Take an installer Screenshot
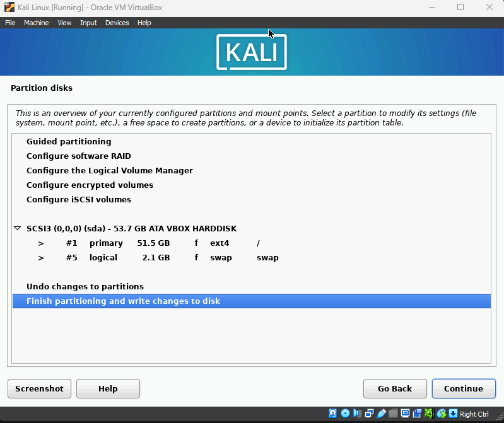504x423 pixels. pyautogui.click(x=39, y=389)
